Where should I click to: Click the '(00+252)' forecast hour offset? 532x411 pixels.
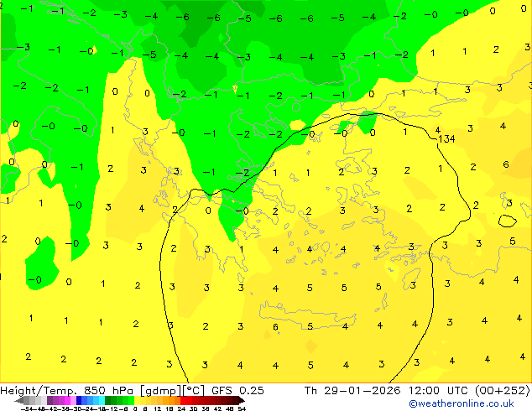502,391
